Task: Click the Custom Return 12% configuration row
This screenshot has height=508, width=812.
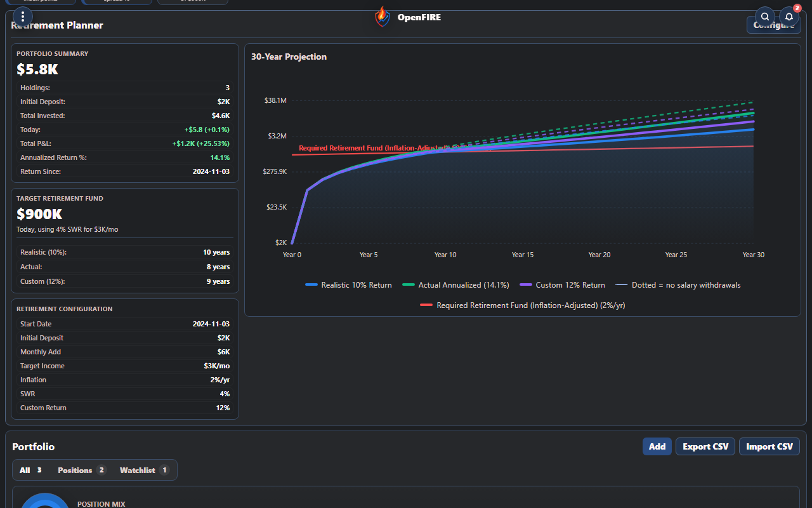Action: pos(125,408)
